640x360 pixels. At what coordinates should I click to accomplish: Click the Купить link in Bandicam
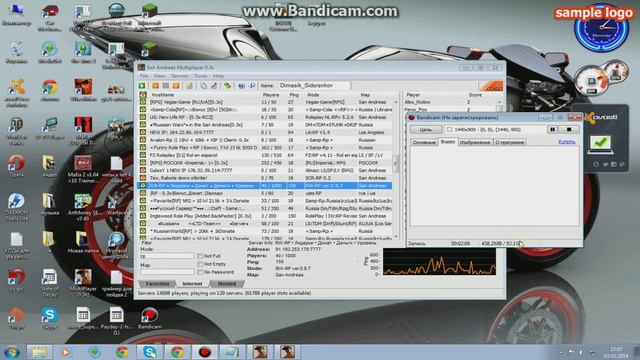[567, 142]
